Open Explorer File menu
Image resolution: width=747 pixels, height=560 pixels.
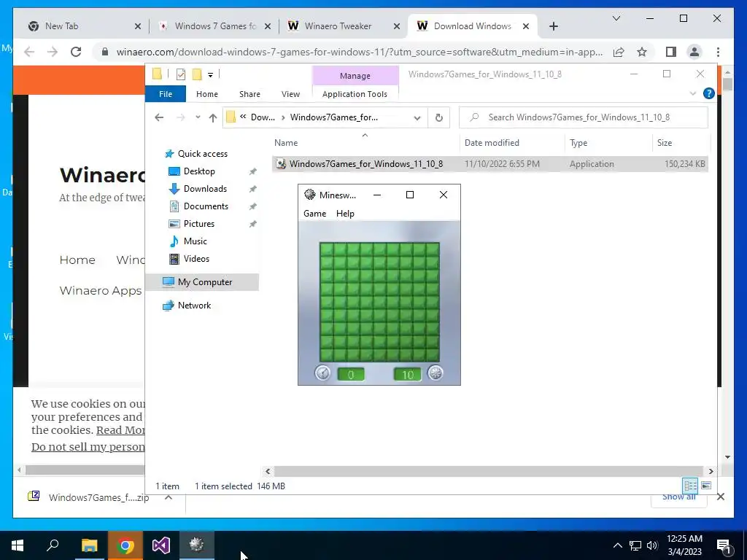[x=166, y=94]
